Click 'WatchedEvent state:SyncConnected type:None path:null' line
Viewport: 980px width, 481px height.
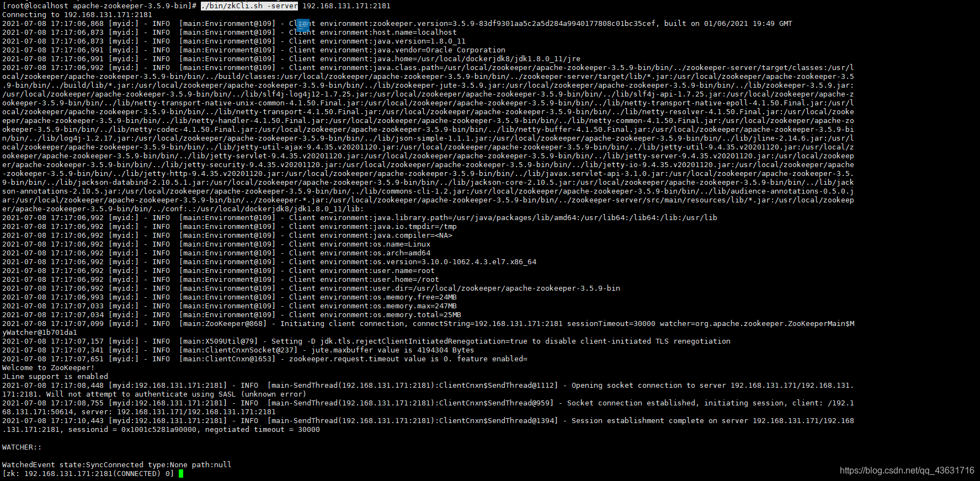pyautogui.click(x=117, y=465)
